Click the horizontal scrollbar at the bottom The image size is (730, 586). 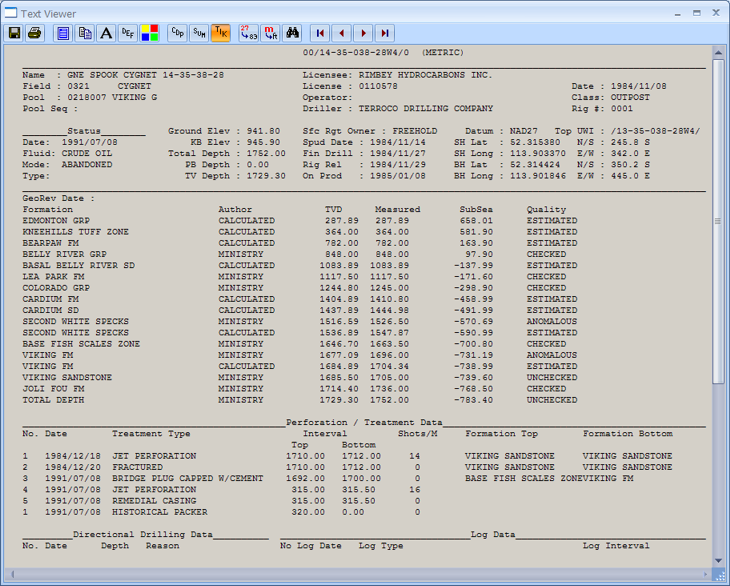coord(358,574)
